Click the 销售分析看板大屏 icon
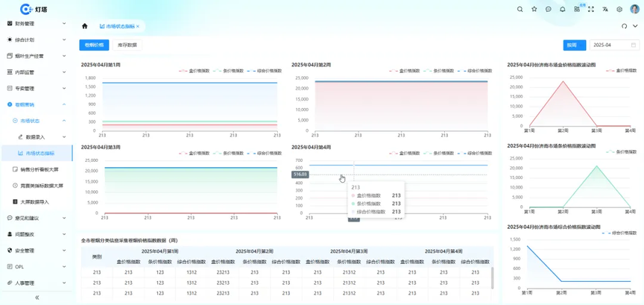Image resolution: width=644 pixels, height=305 pixels. pyautogui.click(x=15, y=169)
